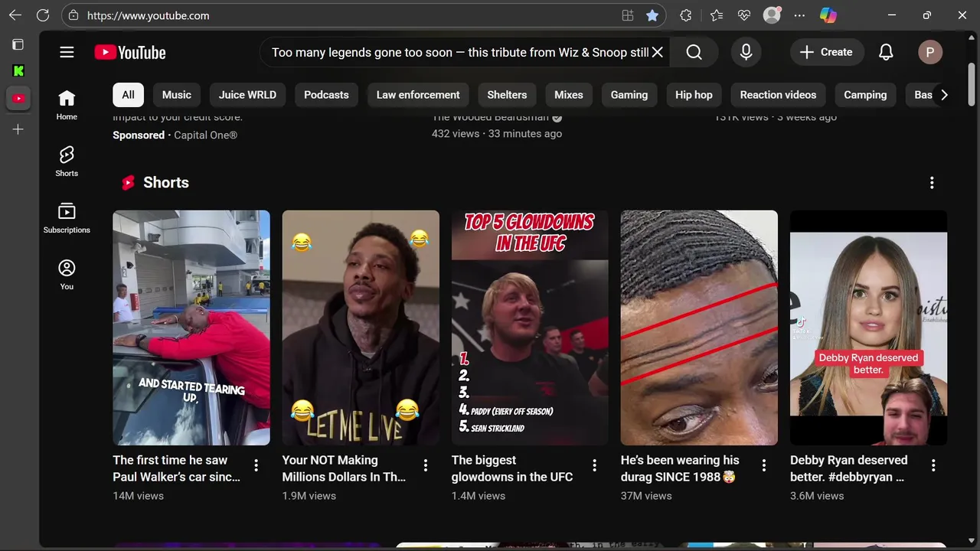The width and height of the screenshot is (980, 551).
Task: Select the Reaction videos chip
Action: [778, 95]
